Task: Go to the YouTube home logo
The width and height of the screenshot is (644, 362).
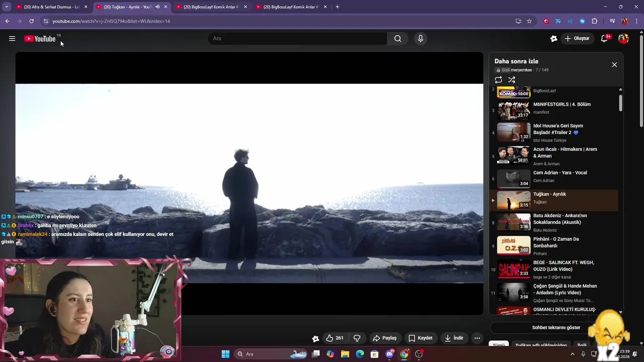Action: point(40,39)
